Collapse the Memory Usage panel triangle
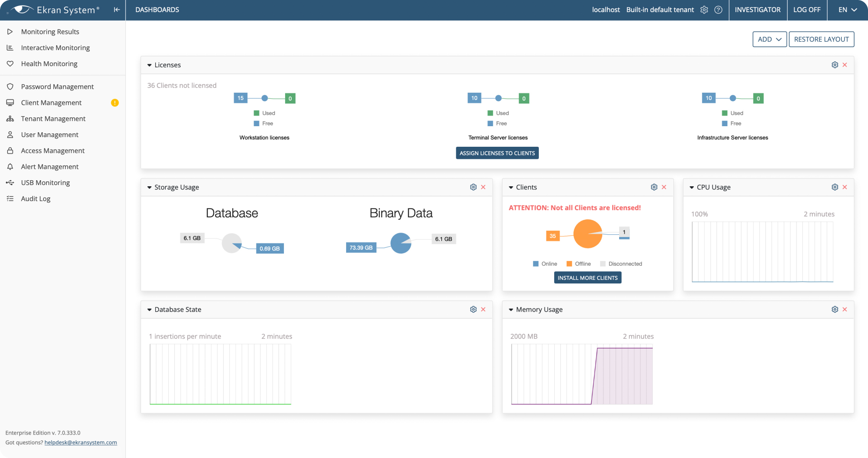The width and height of the screenshot is (868, 458). click(x=511, y=310)
